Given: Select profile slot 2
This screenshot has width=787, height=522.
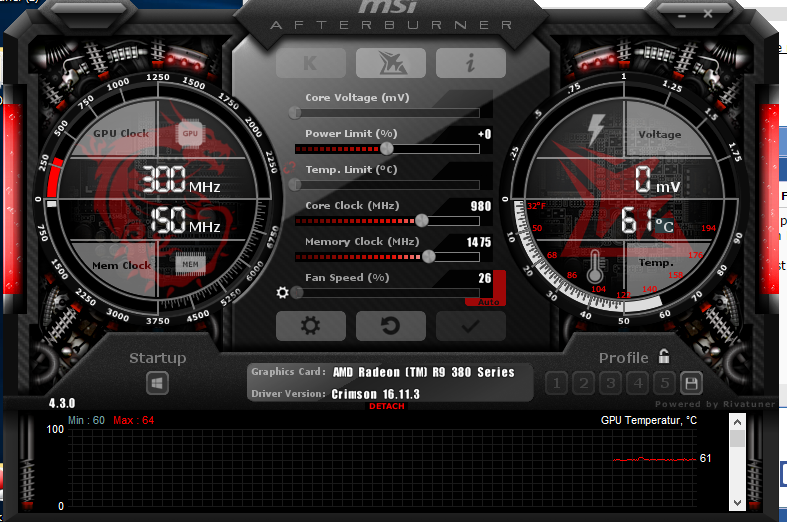Looking at the screenshot, I should (583, 384).
